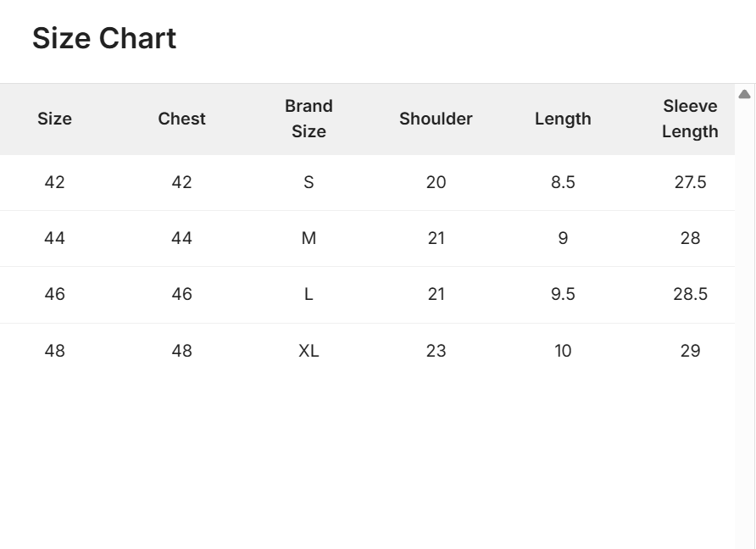The height and width of the screenshot is (549, 756).
Task: Click the Size Chart title
Action: point(104,39)
